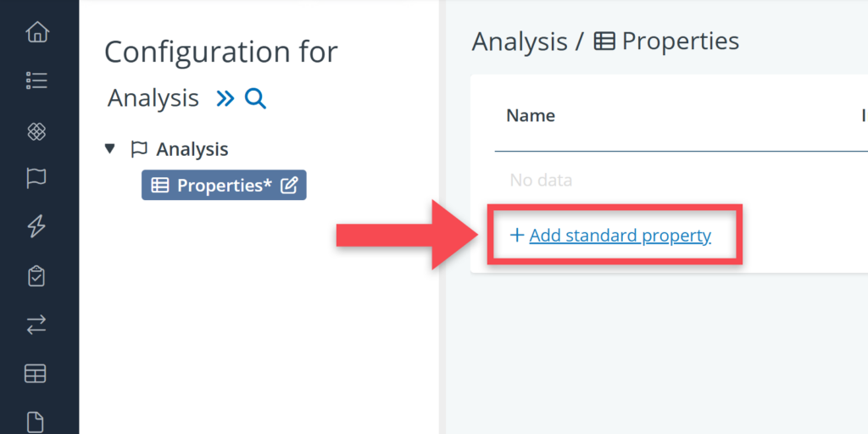This screenshot has width=868, height=434.
Task: Click the bulleted list icon in sidebar
Action: pos(37,81)
